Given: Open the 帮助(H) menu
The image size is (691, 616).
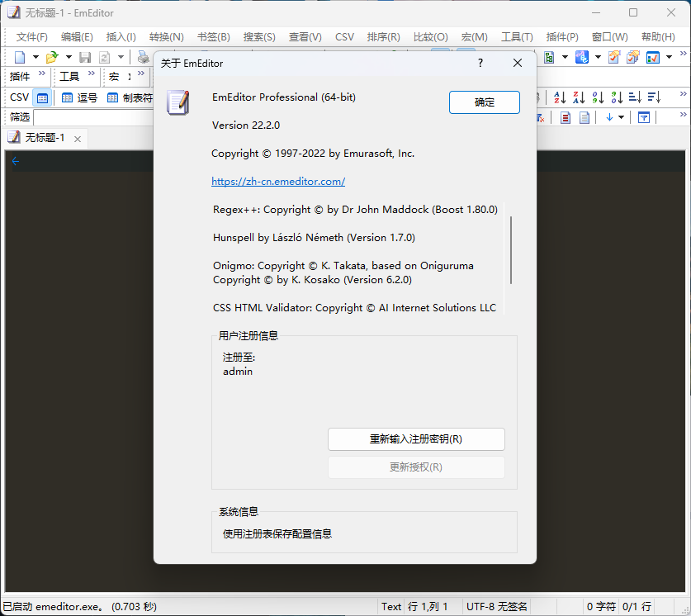Looking at the screenshot, I should pos(658,37).
